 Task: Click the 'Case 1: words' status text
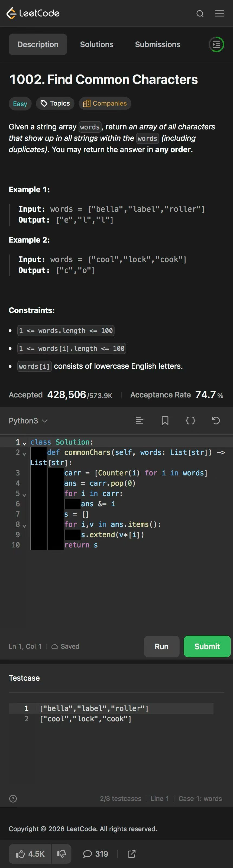[x=200, y=798]
